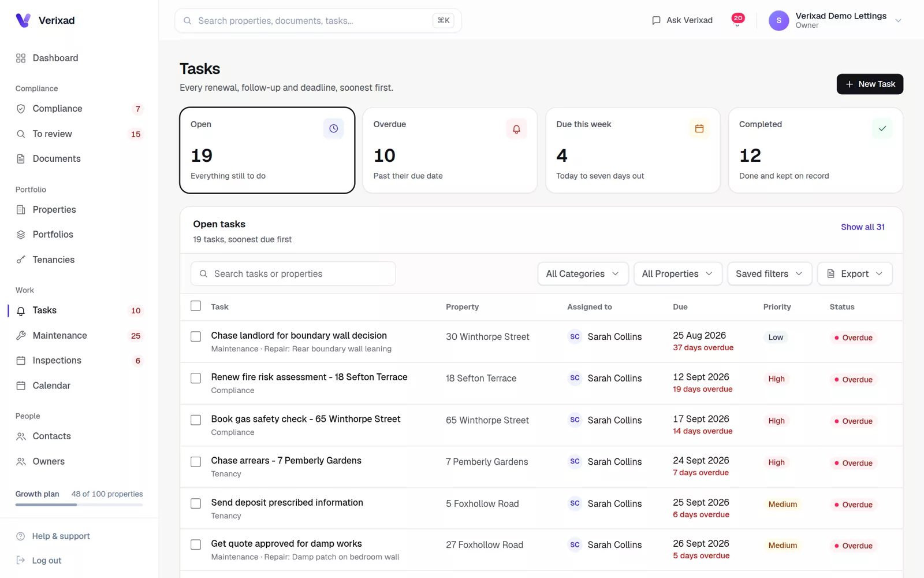Check the Chase arrears task checkbox
924x578 pixels.
[x=196, y=462]
